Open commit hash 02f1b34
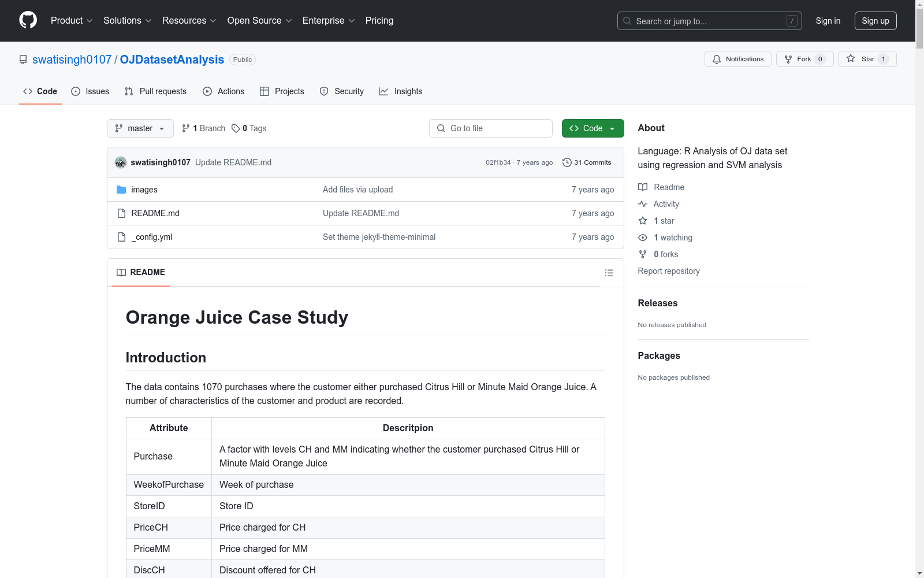924x578 pixels. pyautogui.click(x=498, y=162)
